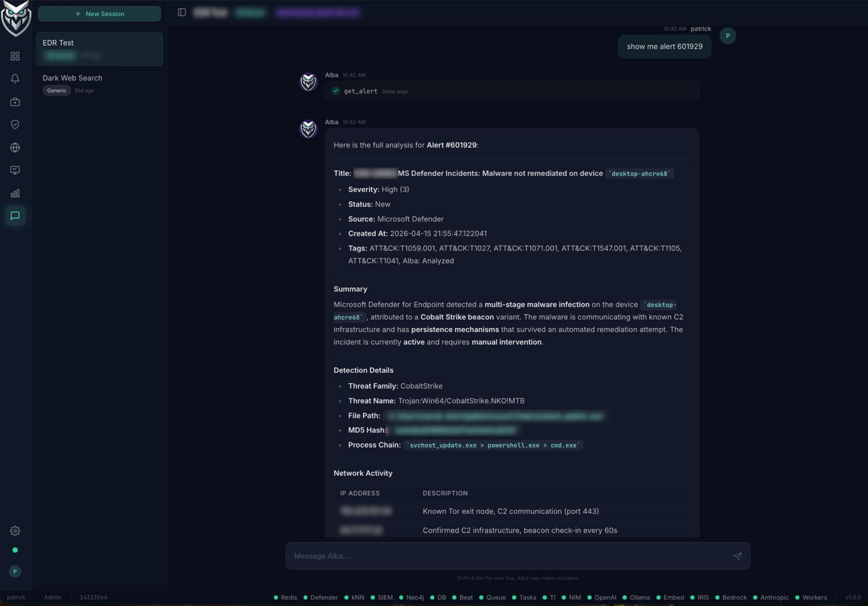The width and height of the screenshot is (868, 606).
Task: Open settings with the gear icon
Action: (15, 531)
